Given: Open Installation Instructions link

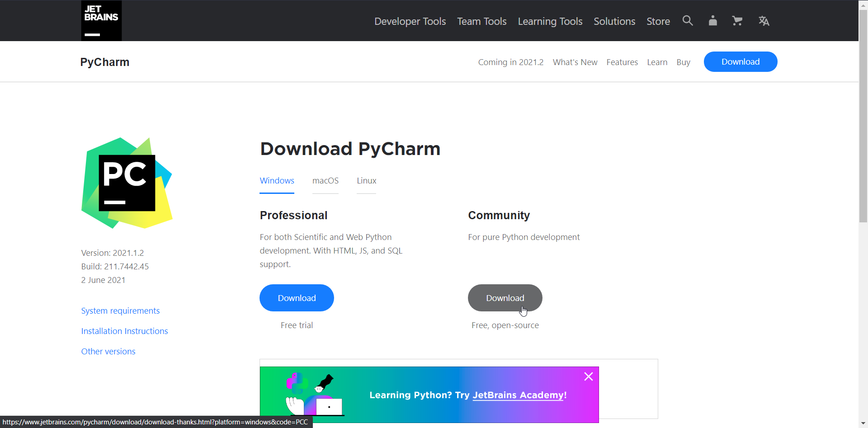Looking at the screenshot, I should tap(125, 331).
